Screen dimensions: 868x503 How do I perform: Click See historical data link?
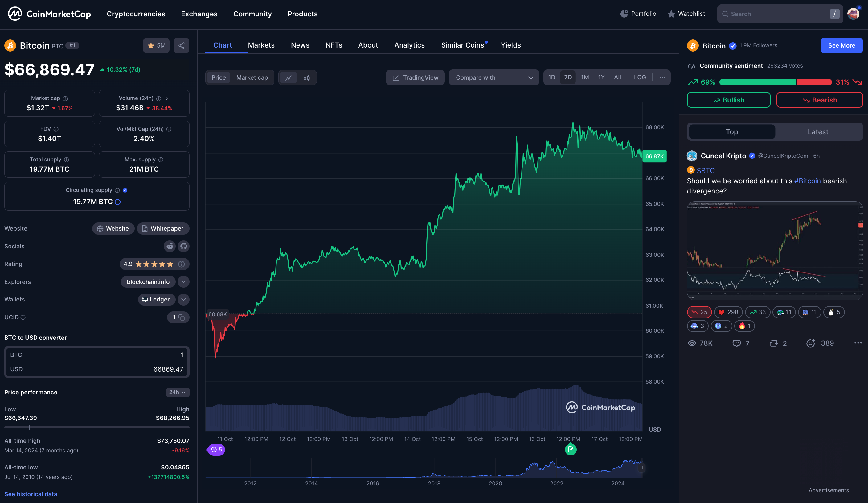31,494
